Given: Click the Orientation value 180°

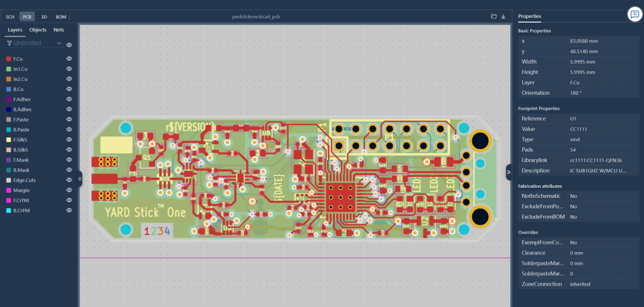Looking at the screenshot, I should click(x=577, y=93).
